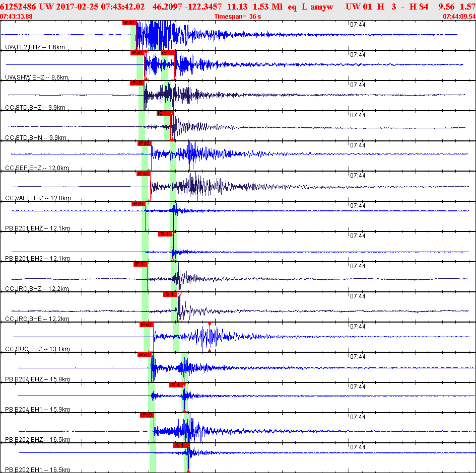Select the PB B201 EH2 -- 12.1km label
Screen dimensions: 476x473
[x=38, y=258]
